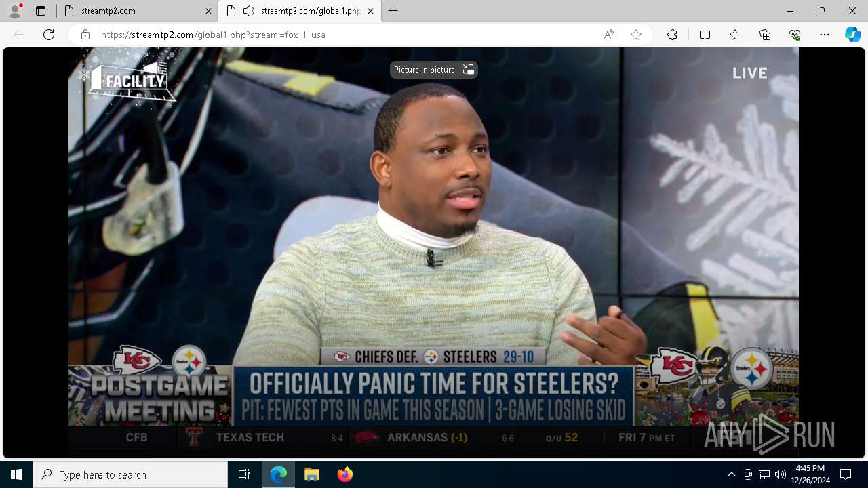
Task: Mute the tab using the speaker icon
Action: 249,11
